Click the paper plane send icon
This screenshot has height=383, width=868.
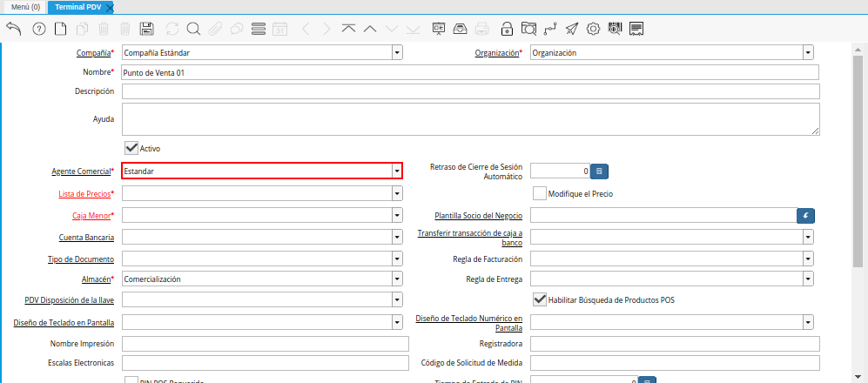(571, 29)
